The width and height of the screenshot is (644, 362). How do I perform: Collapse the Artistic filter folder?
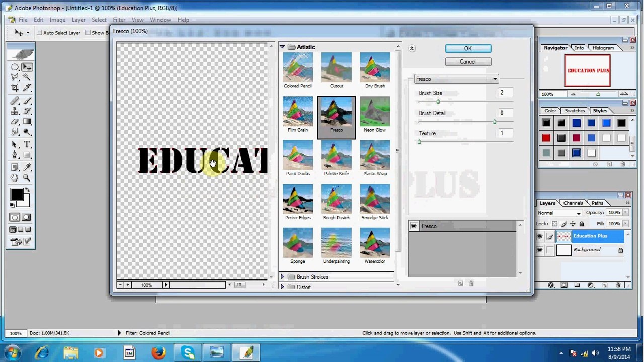tap(282, 47)
